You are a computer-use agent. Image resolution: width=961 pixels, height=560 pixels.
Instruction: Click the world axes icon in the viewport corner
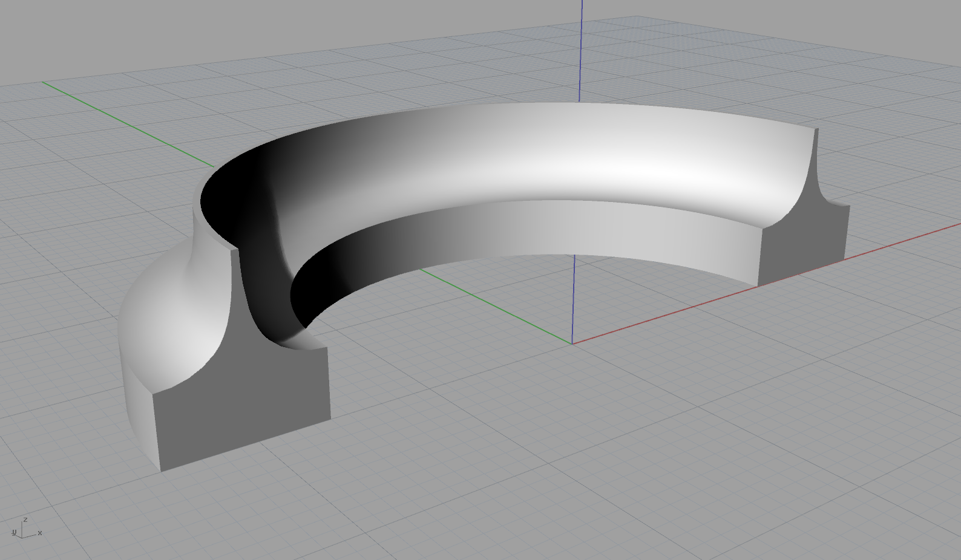[x=26, y=529]
